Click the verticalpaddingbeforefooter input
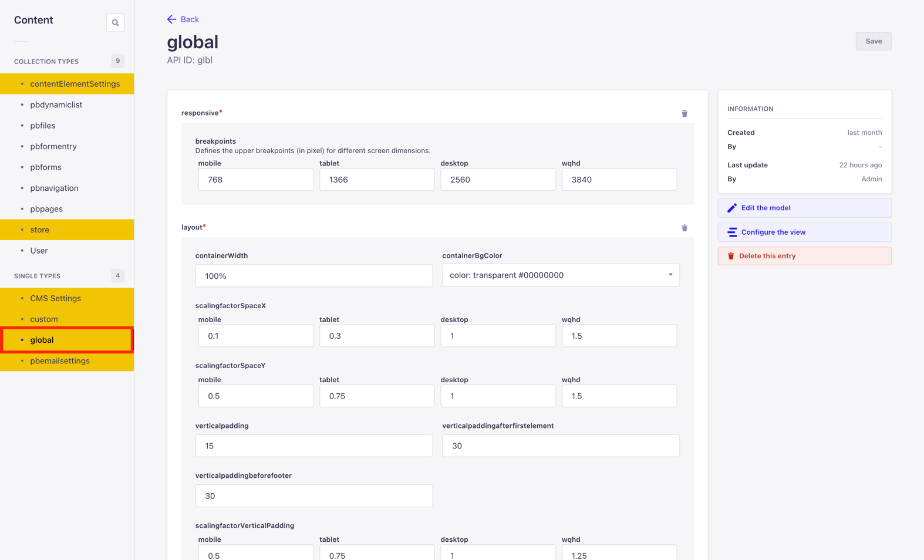Image resolution: width=924 pixels, height=560 pixels. coord(313,496)
